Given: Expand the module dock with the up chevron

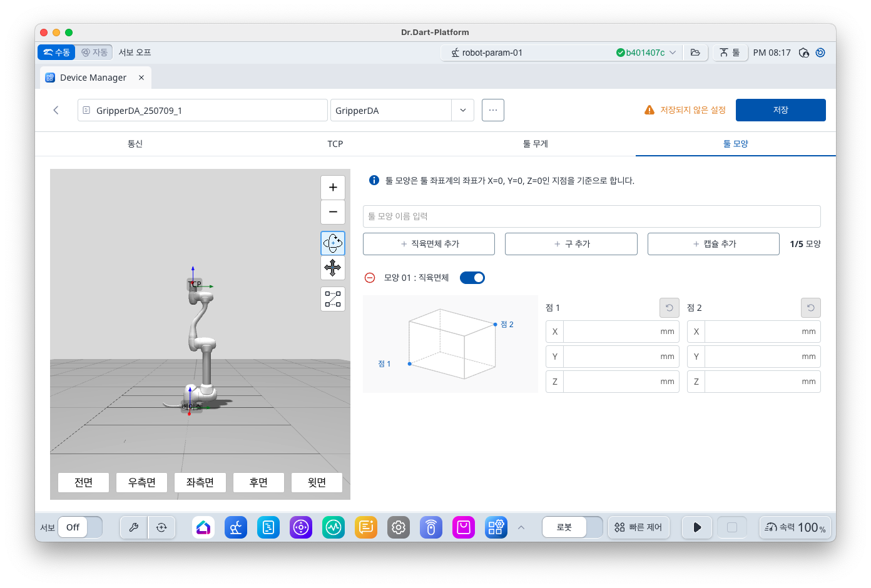Looking at the screenshot, I should [521, 527].
